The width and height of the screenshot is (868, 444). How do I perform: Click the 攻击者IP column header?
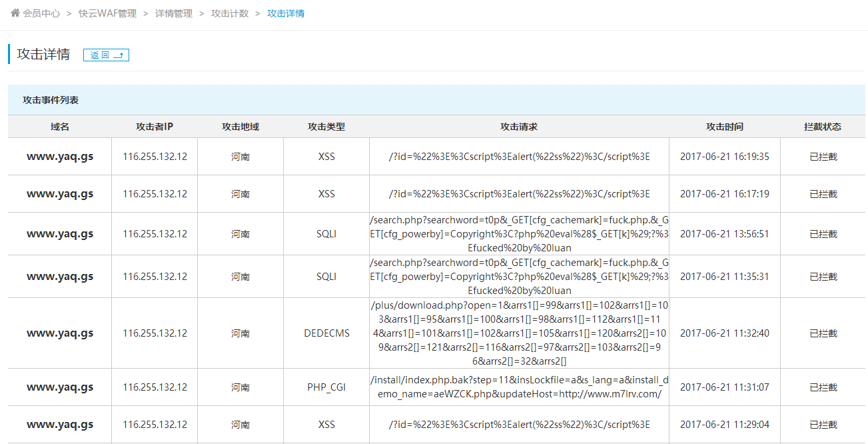[x=155, y=127]
